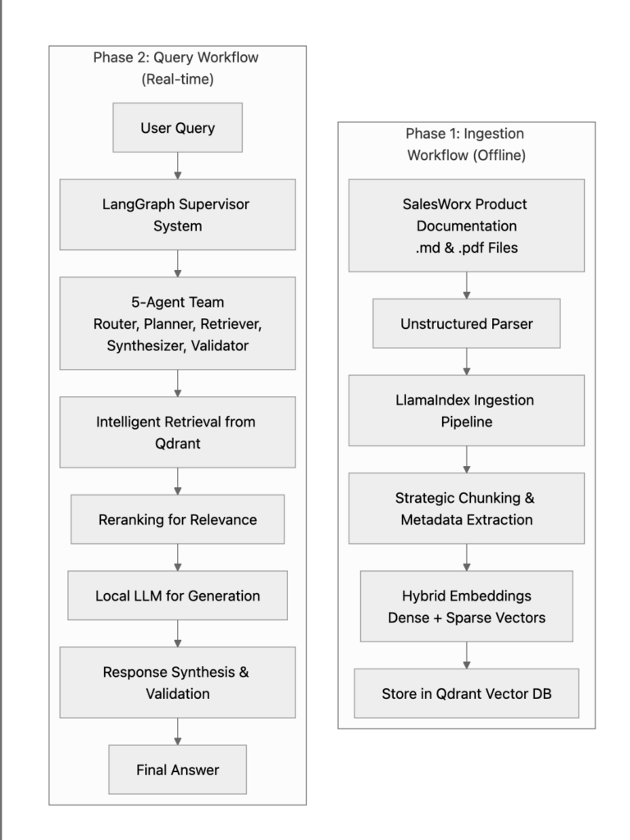Image resolution: width=630 pixels, height=840 pixels.
Task: Click the Phase 1: Ingestion Workflow title
Action: coord(466,144)
